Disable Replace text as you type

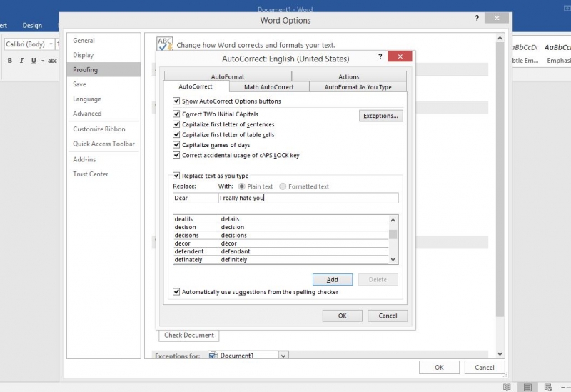tap(177, 176)
